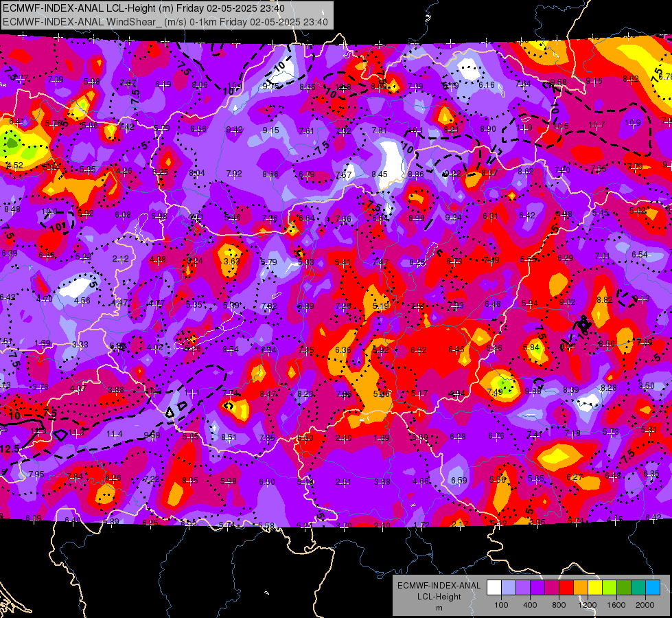Click the grid value '9.88'
The height and width of the screenshot is (618, 672).
[x=533, y=391]
